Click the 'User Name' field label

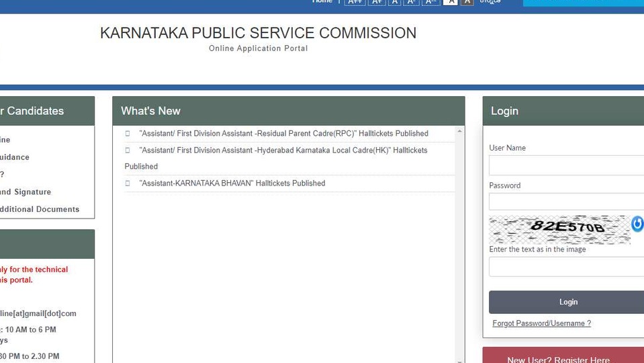[507, 148]
